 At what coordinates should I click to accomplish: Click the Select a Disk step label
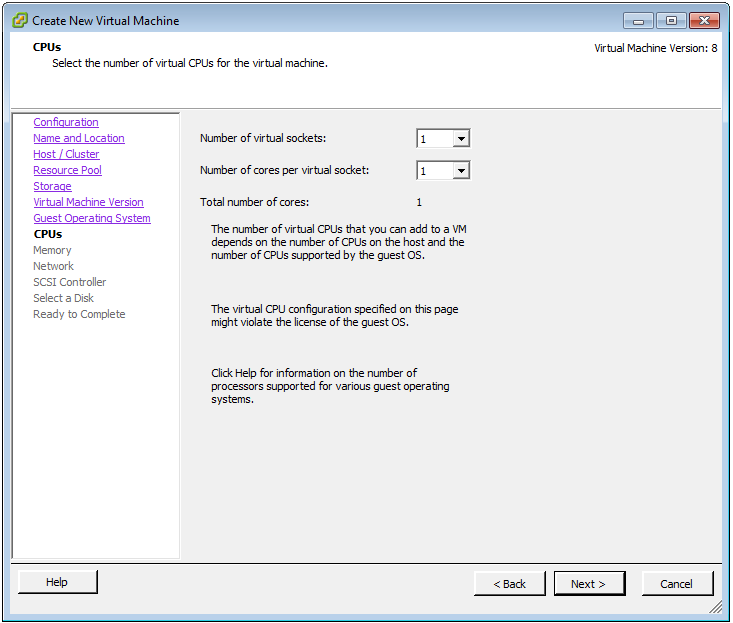[63, 298]
